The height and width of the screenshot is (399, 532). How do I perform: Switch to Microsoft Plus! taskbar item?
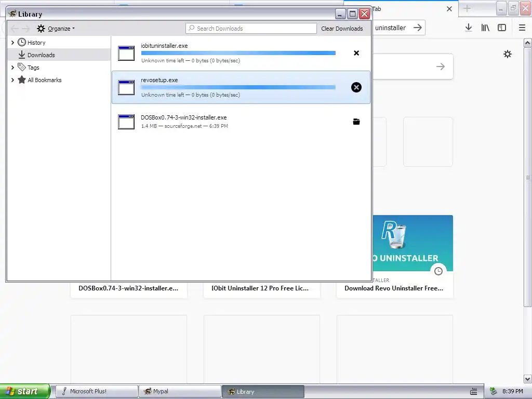[96, 391]
